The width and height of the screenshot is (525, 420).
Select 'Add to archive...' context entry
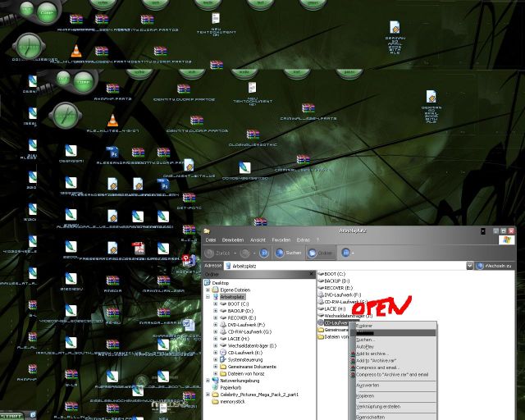[373, 354]
